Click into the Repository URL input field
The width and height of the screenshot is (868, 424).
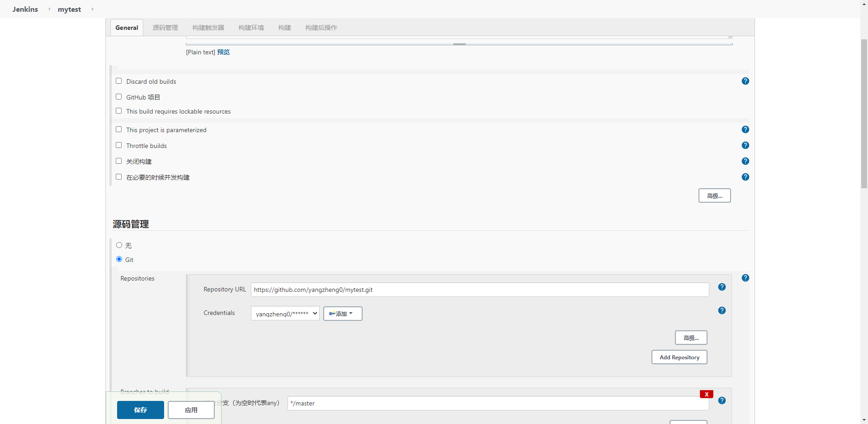point(479,290)
